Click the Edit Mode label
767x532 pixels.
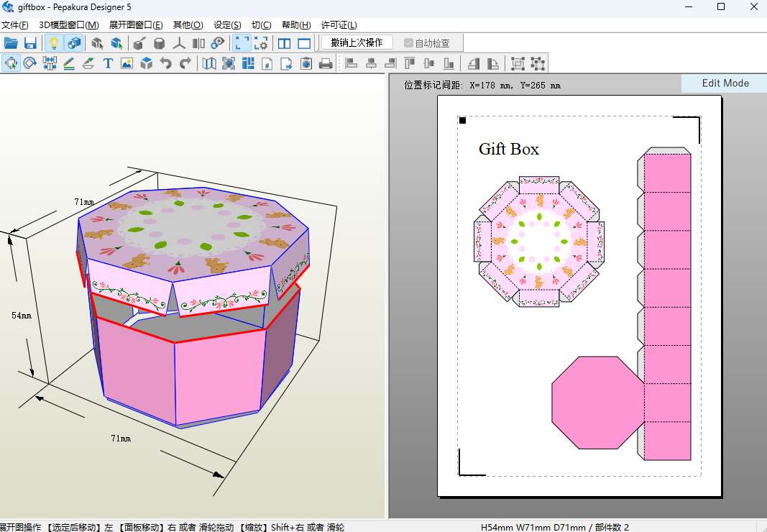pyautogui.click(x=725, y=83)
